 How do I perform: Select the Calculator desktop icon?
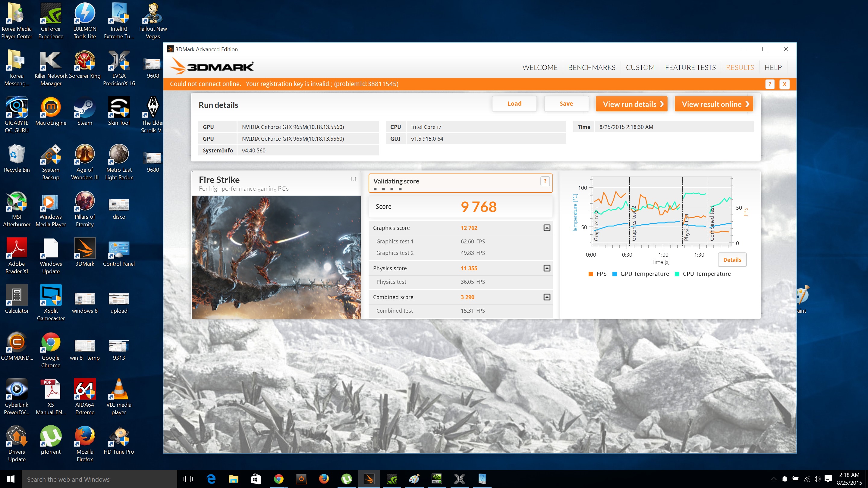click(17, 299)
